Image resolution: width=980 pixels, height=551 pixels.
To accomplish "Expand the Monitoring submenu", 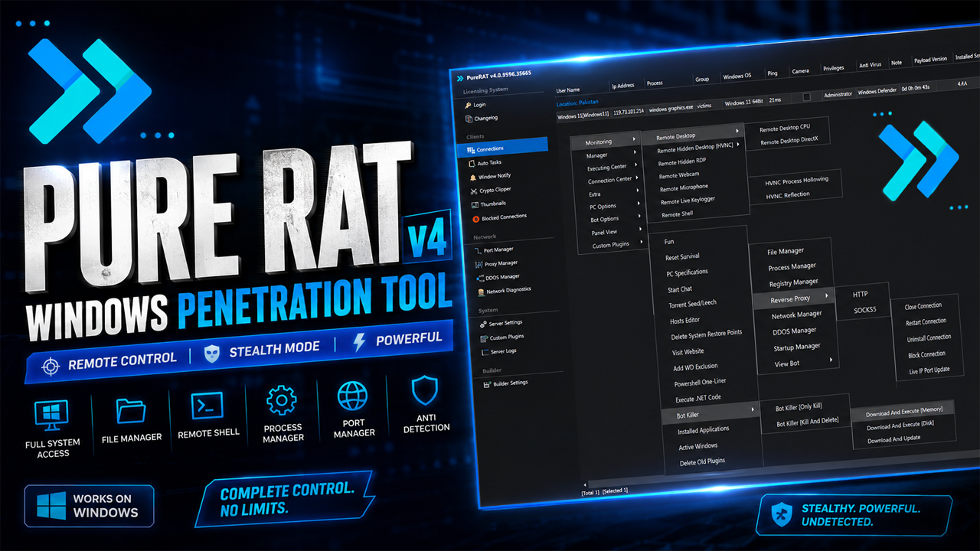I will point(606,142).
